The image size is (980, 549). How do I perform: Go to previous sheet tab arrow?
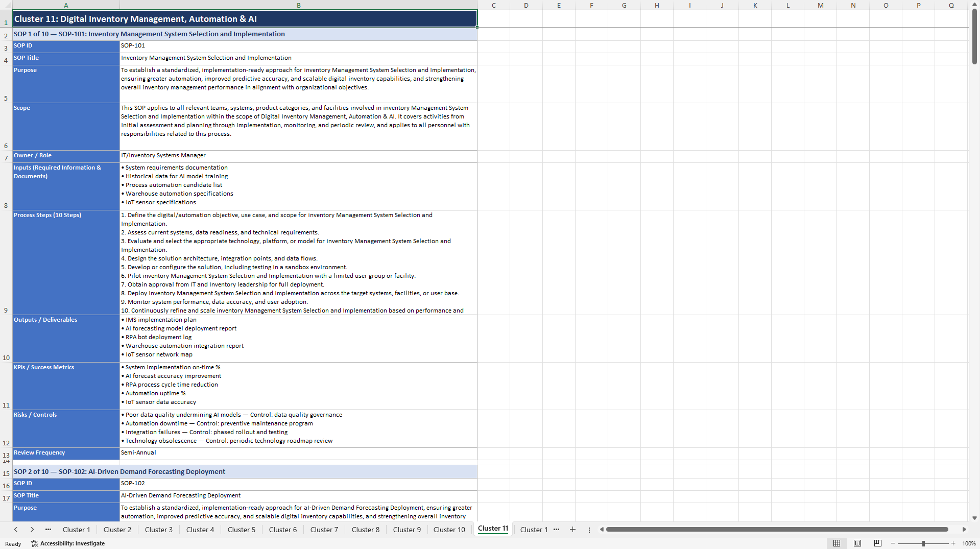tap(16, 530)
